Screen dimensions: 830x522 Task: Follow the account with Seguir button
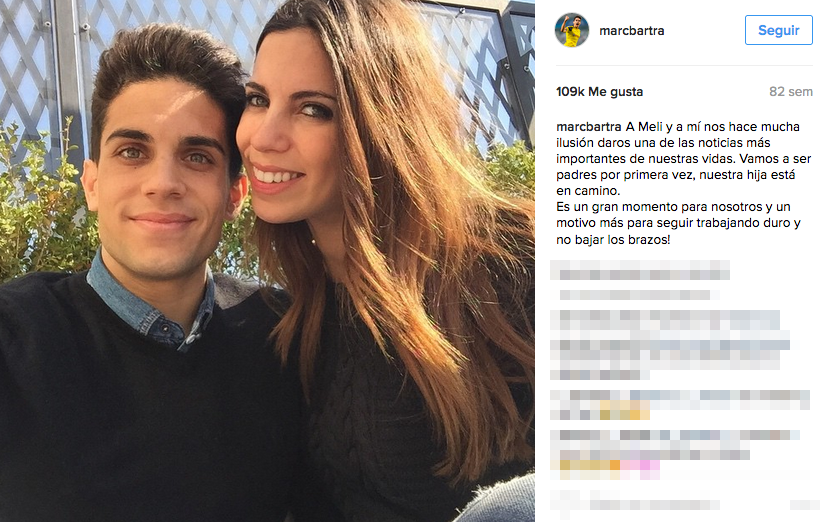pyautogui.click(x=779, y=30)
